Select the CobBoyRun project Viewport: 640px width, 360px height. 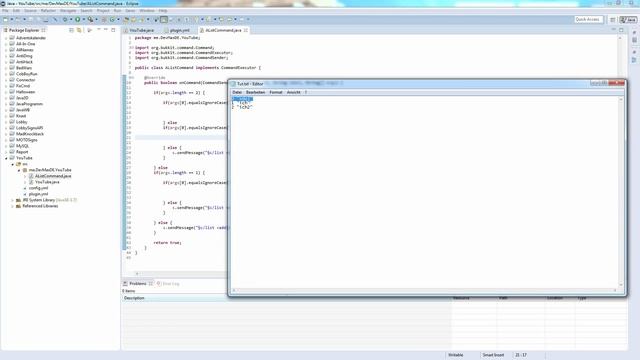(27, 74)
